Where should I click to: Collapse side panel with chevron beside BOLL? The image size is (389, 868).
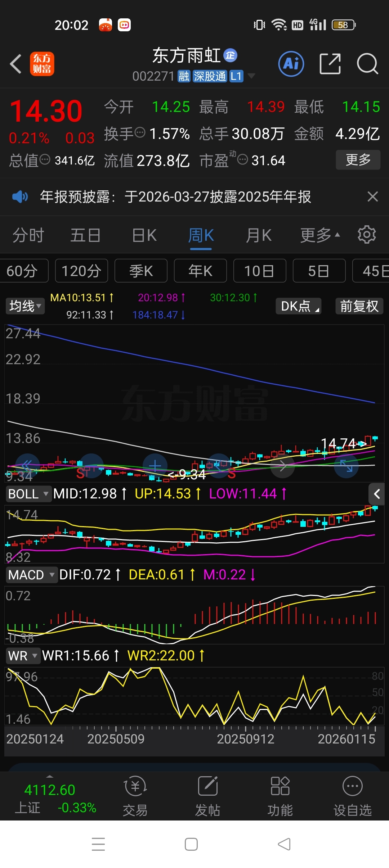(x=377, y=494)
